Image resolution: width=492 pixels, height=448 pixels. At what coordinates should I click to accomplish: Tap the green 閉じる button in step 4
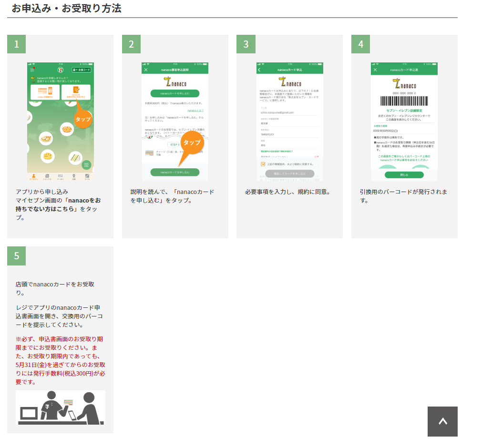click(x=404, y=175)
